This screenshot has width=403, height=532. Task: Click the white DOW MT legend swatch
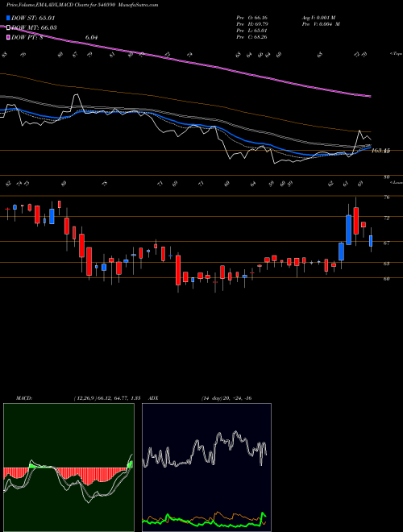(8, 28)
